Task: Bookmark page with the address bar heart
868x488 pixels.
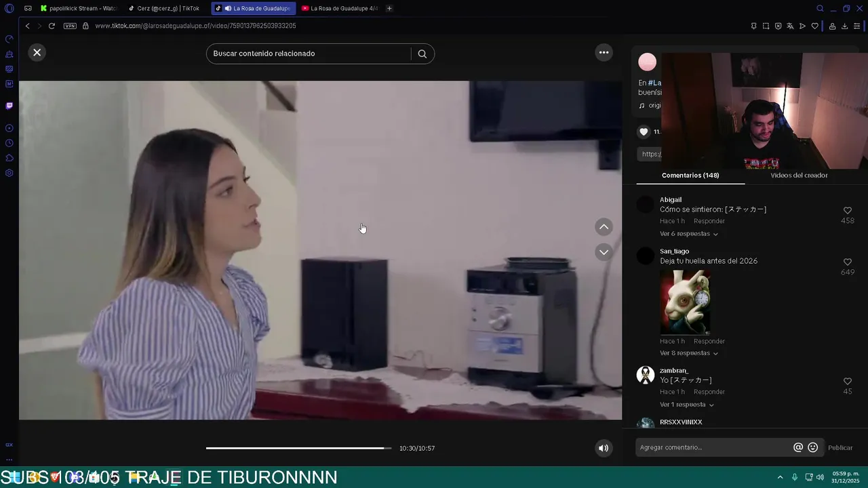Action: pyautogui.click(x=814, y=26)
